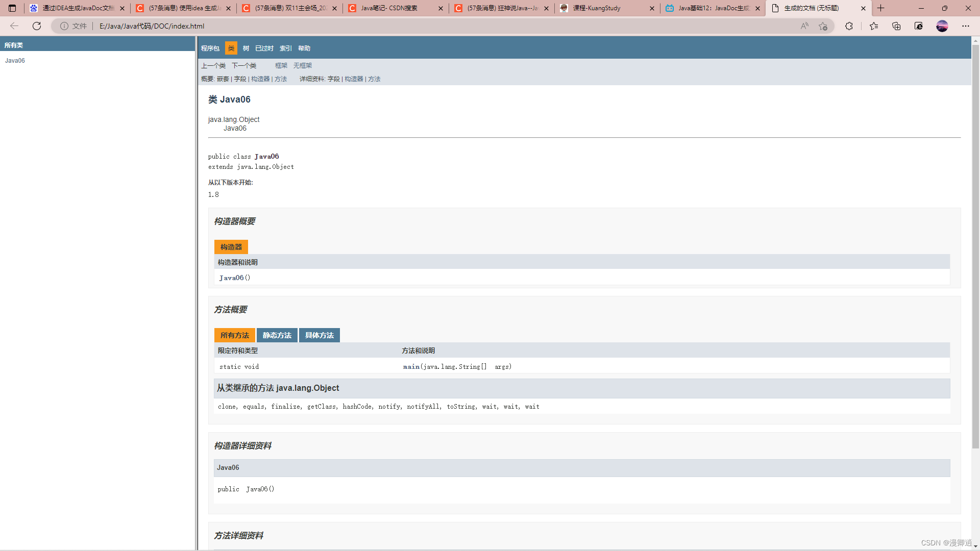This screenshot has height=551, width=980.
Task: Open Java06() constructor link in summary table
Action: tap(232, 278)
